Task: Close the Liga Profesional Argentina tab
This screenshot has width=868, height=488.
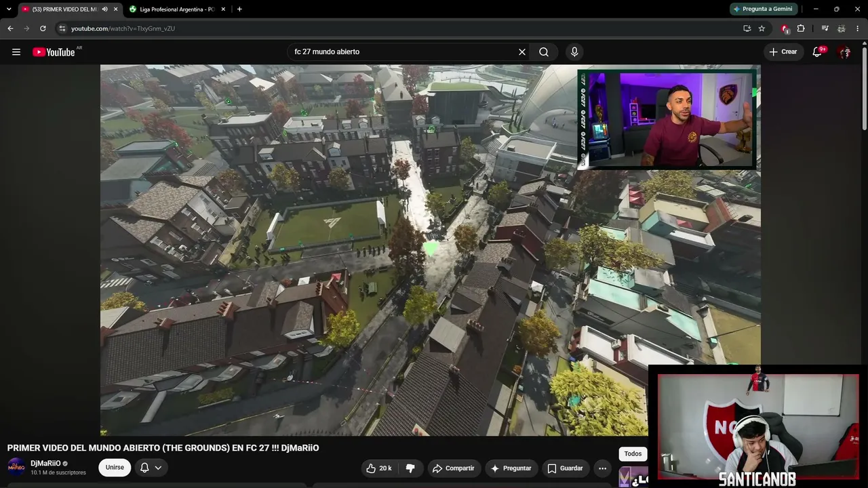Action: pos(223,9)
